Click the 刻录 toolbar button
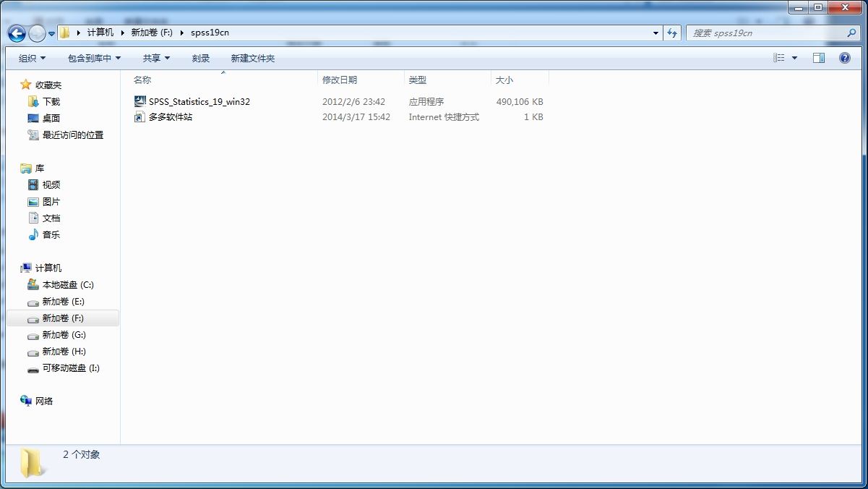The height and width of the screenshot is (489, 868). 201,58
